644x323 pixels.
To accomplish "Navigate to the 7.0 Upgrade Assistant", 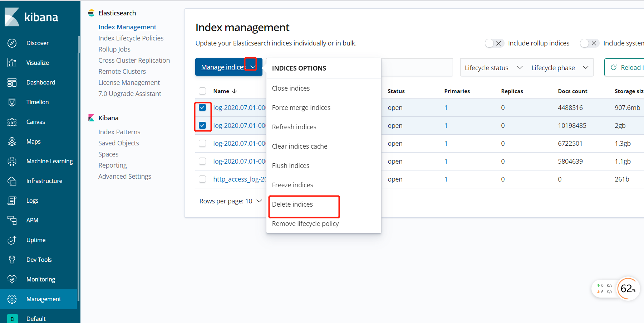I will click(130, 93).
